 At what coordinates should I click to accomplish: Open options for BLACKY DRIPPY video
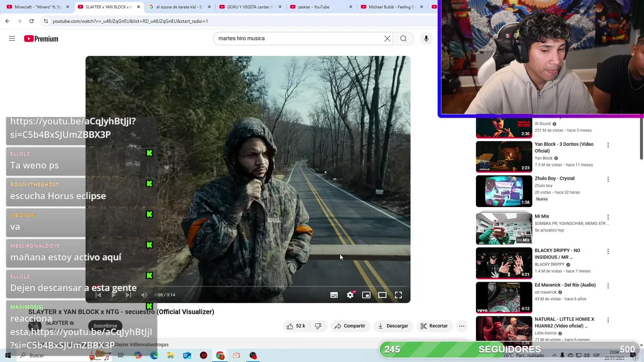(608, 251)
